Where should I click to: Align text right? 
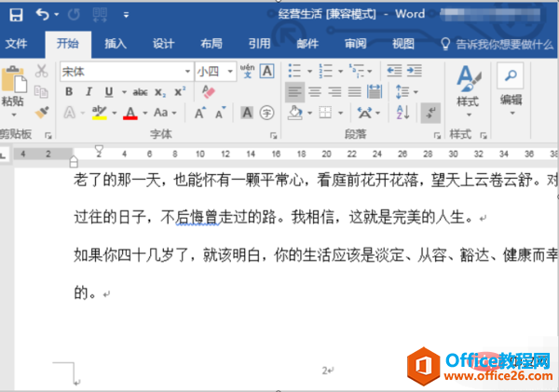[334, 92]
